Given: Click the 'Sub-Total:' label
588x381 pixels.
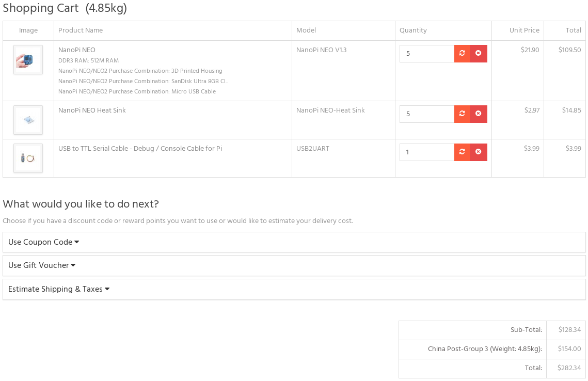Looking at the screenshot, I should click(526, 329).
